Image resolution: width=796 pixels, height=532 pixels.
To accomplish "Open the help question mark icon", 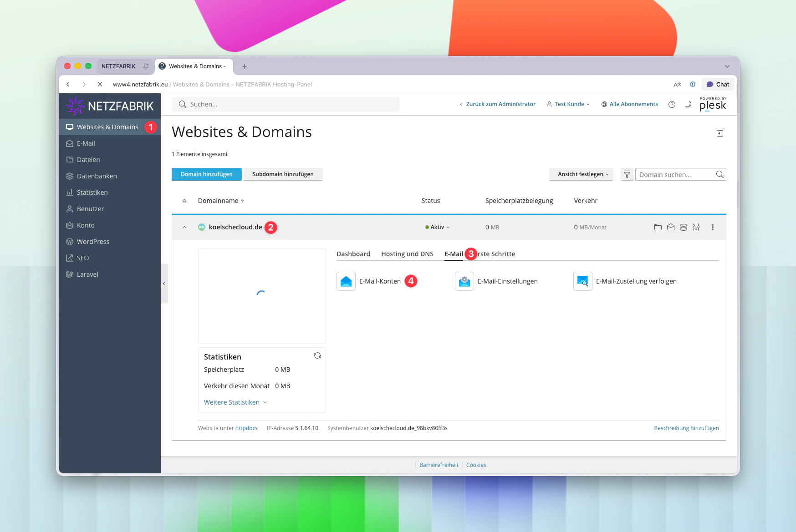I will [x=672, y=104].
